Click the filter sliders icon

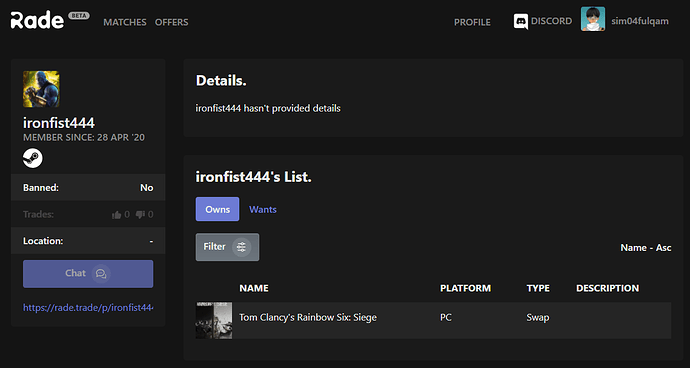pyautogui.click(x=241, y=247)
